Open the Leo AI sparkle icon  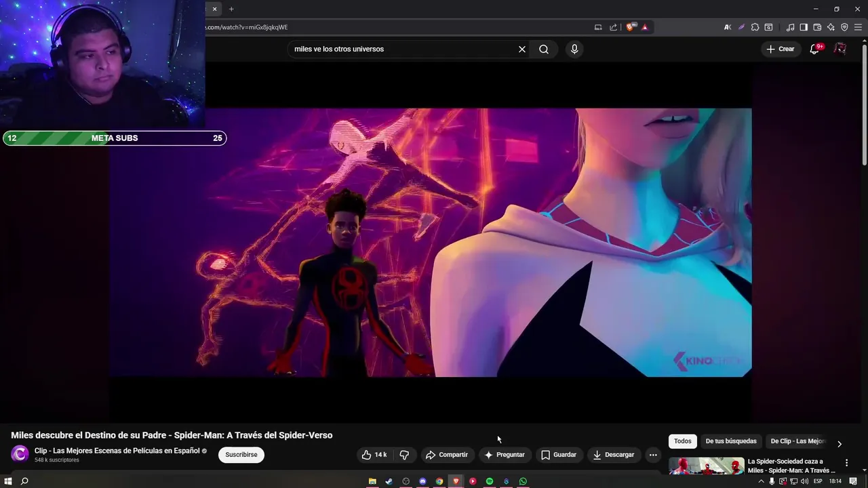[x=831, y=27]
